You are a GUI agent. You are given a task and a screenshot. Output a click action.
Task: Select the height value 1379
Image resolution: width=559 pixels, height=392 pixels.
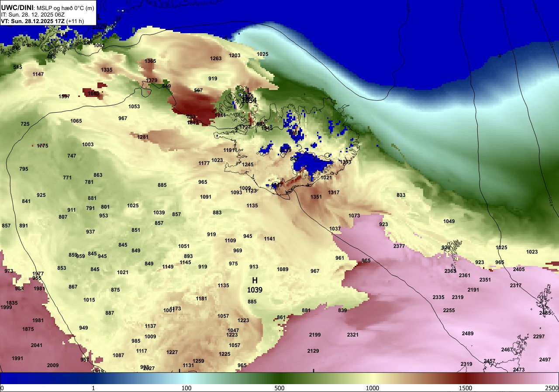click(152, 80)
